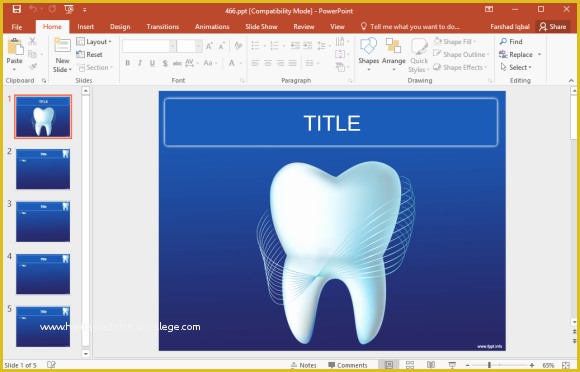Open ribbon display options icon

coord(489,9)
